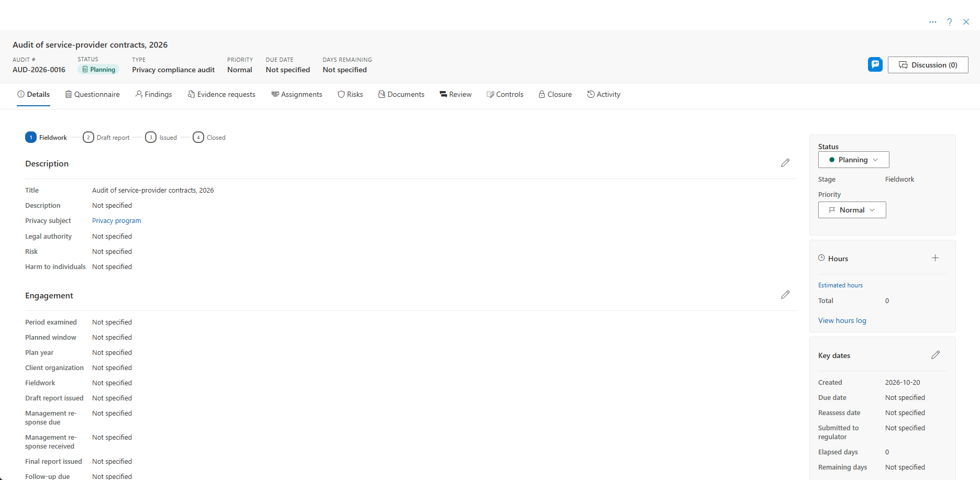Click the Fieldwork stage value in Status panel
This screenshot has height=480, width=980.
coord(899,179)
